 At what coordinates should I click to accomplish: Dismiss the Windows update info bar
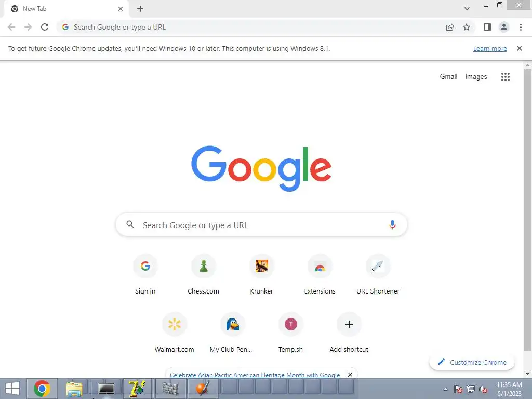tap(520, 48)
